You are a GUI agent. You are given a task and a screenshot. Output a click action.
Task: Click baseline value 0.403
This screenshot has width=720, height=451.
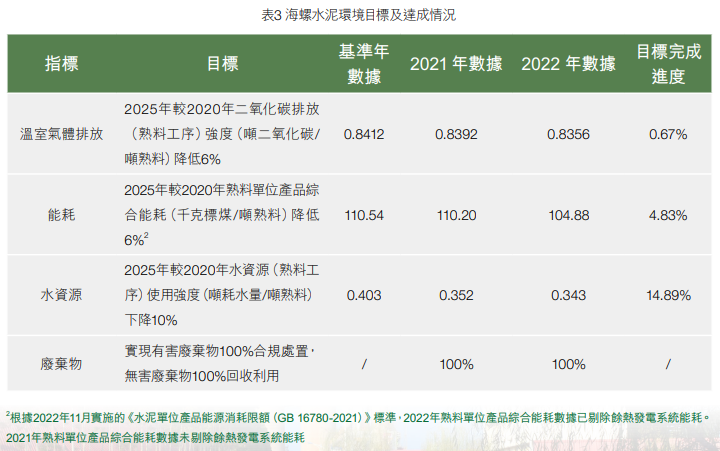(x=364, y=295)
